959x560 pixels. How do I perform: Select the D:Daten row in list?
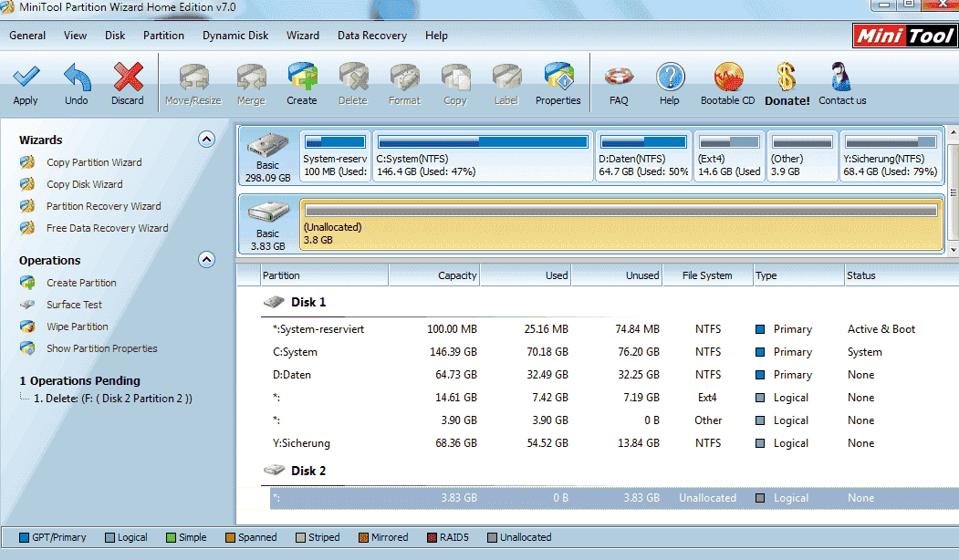[x=614, y=375]
